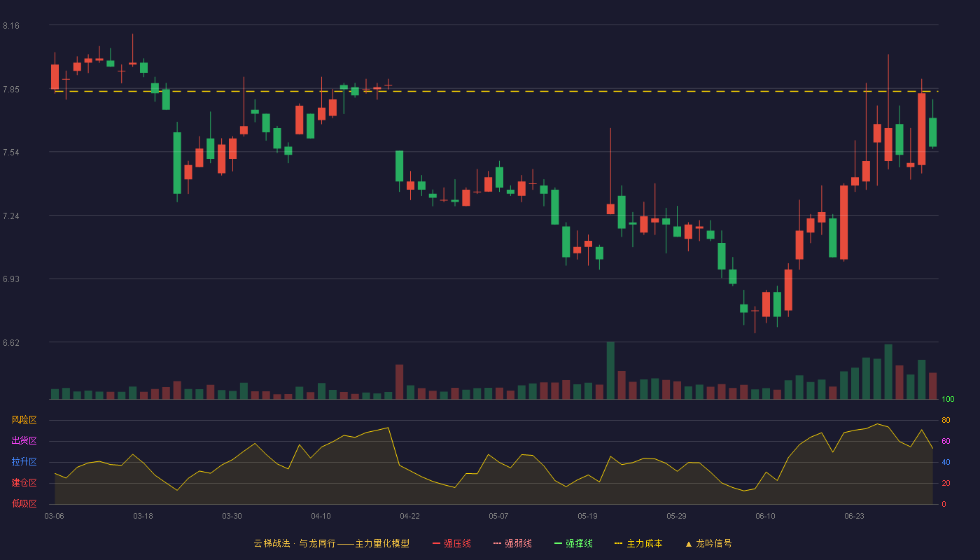
Task: Toggle the 强弱线 legend entry
Action: (x=512, y=543)
